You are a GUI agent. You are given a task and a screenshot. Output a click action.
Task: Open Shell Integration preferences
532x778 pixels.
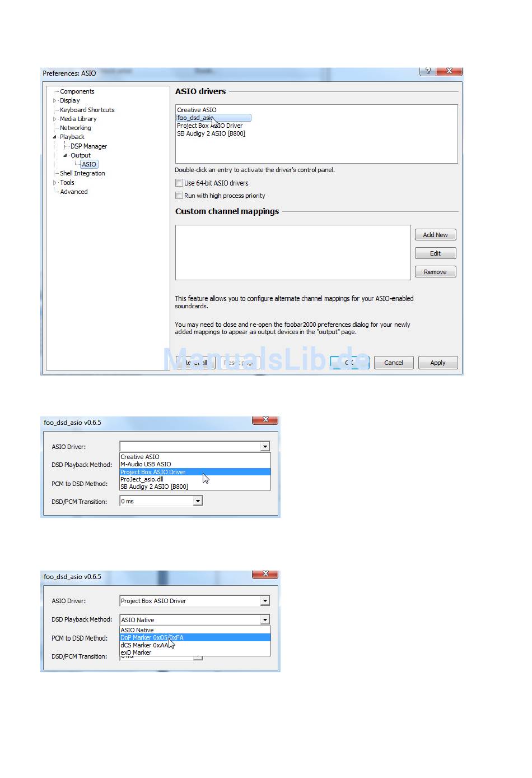[x=82, y=173]
